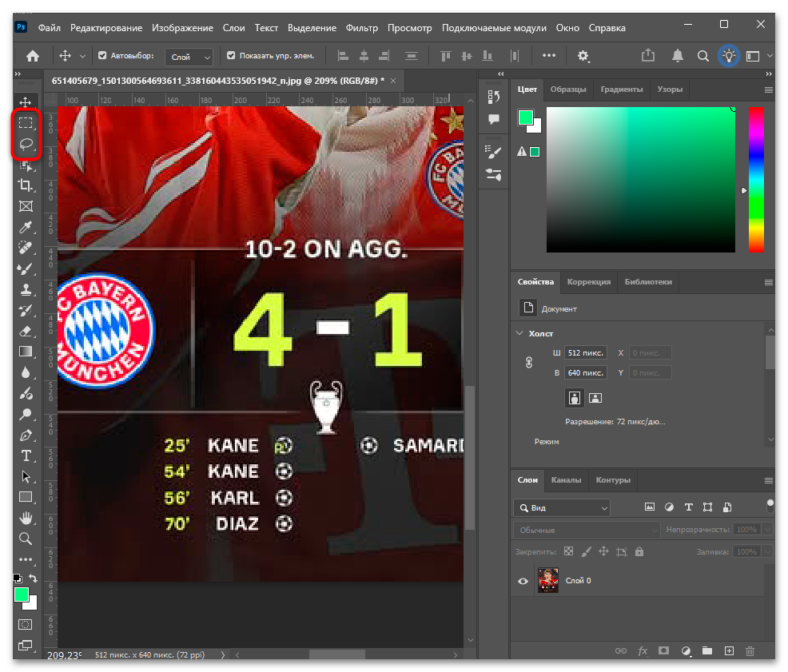This screenshot has height=672, width=788.
Task: Toggle Показать упр. элем. checkbox
Action: (x=231, y=55)
